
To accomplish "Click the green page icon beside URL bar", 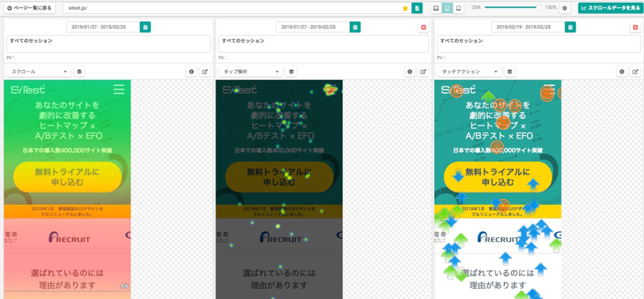I will [x=417, y=8].
